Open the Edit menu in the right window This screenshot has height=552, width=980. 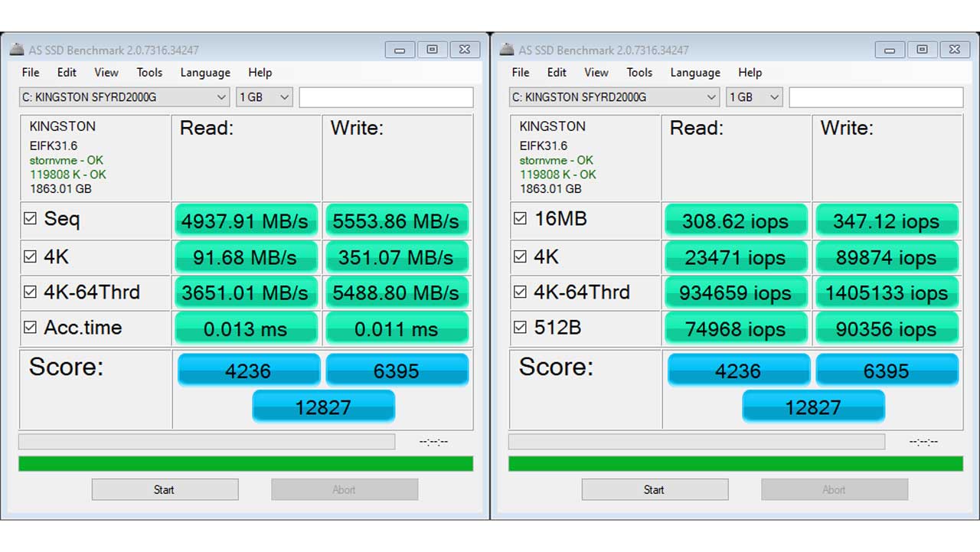(x=557, y=72)
